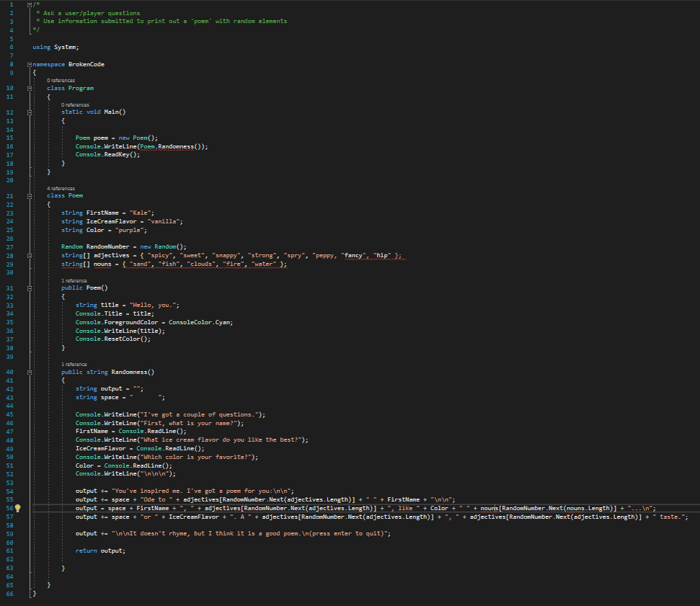The width and height of the screenshot is (700, 606).
Task: Collapse the adjectives array declaration on line 28
Action: (30, 256)
